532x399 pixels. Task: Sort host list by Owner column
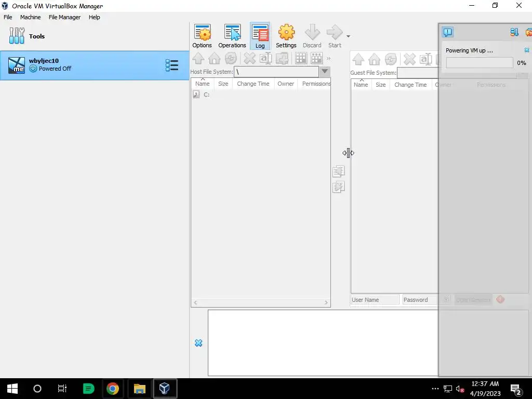(286, 84)
